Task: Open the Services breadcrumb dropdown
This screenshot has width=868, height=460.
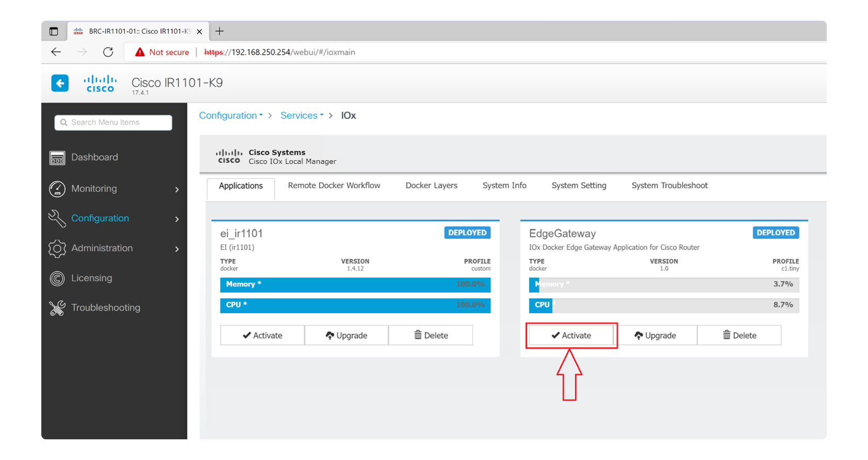Action: 302,116
